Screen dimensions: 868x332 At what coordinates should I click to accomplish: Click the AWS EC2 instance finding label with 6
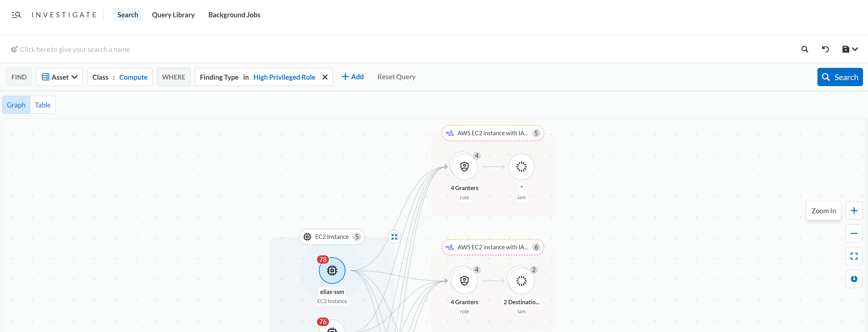pos(493,247)
